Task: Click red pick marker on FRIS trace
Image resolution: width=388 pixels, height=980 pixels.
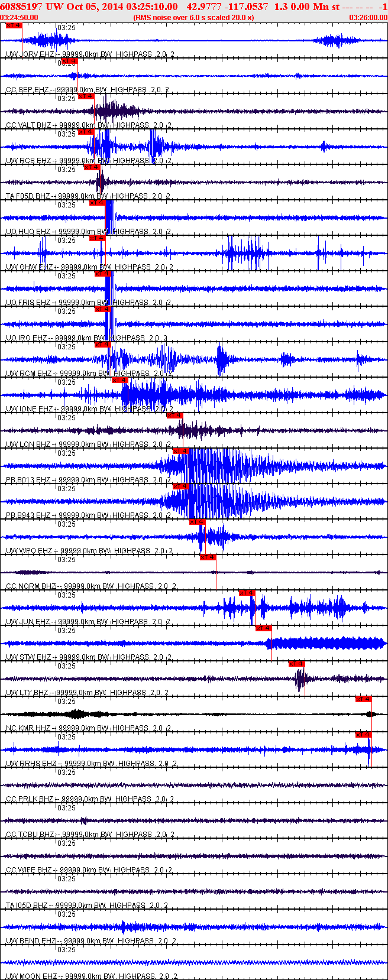Action: (103, 274)
